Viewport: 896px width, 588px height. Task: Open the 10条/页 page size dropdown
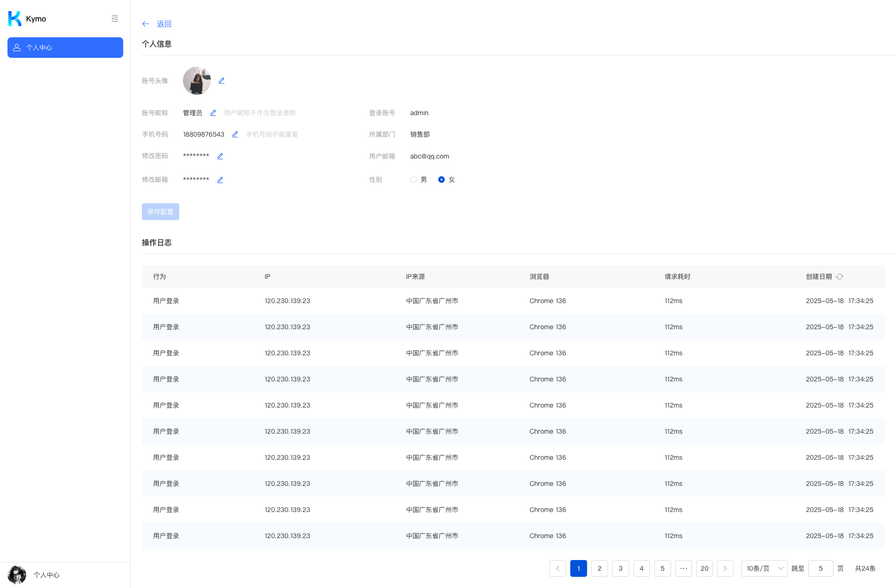click(764, 568)
